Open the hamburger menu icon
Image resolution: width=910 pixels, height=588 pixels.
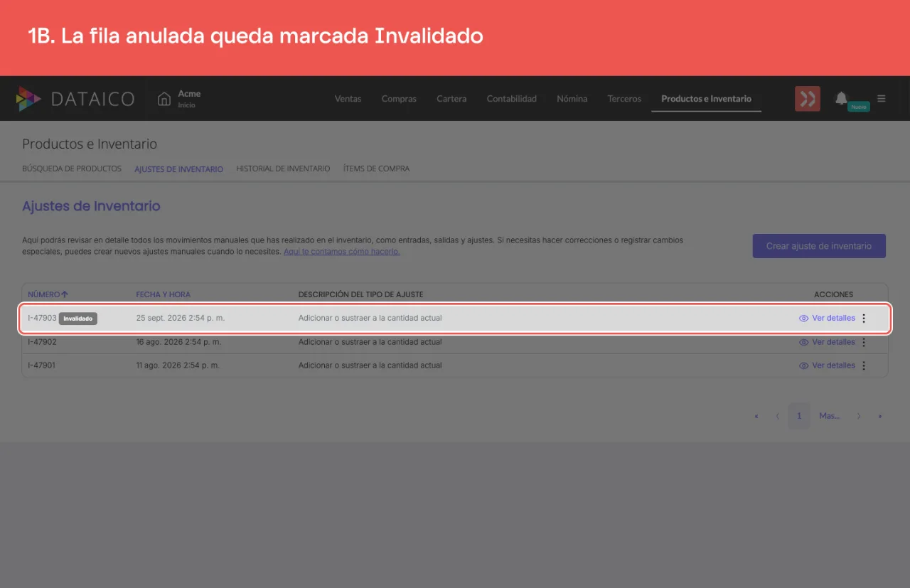(882, 99)
